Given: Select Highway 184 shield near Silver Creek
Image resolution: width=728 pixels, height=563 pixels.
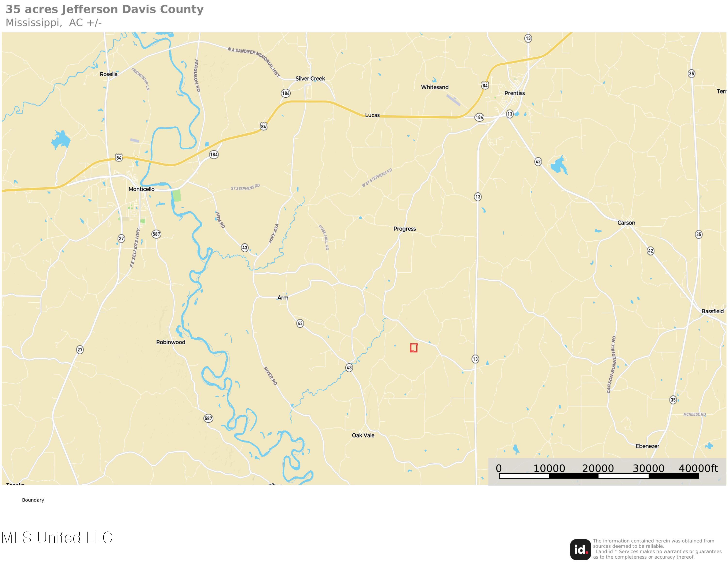Looking at the screenshot, I should pos(286,94).
